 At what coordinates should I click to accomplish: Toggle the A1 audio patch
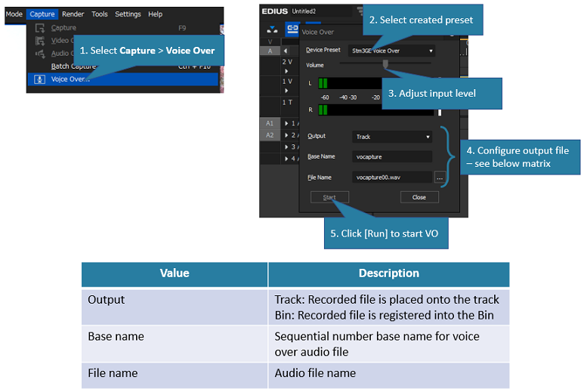270,123
